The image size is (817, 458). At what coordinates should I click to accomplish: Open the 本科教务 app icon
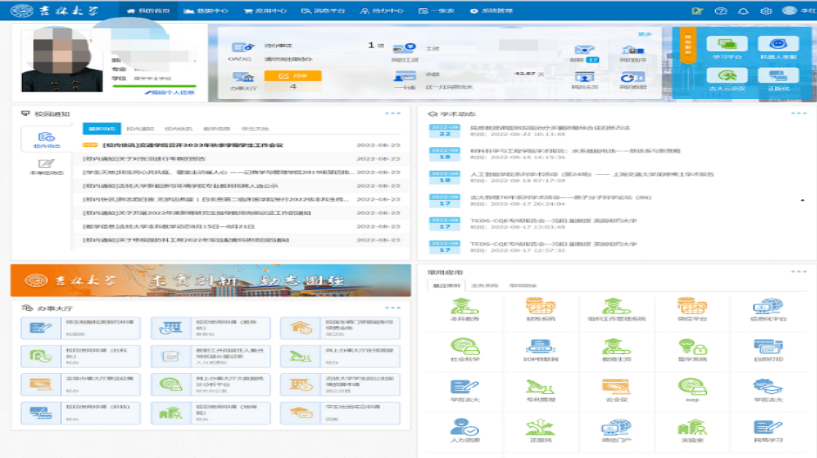point(463,309)
